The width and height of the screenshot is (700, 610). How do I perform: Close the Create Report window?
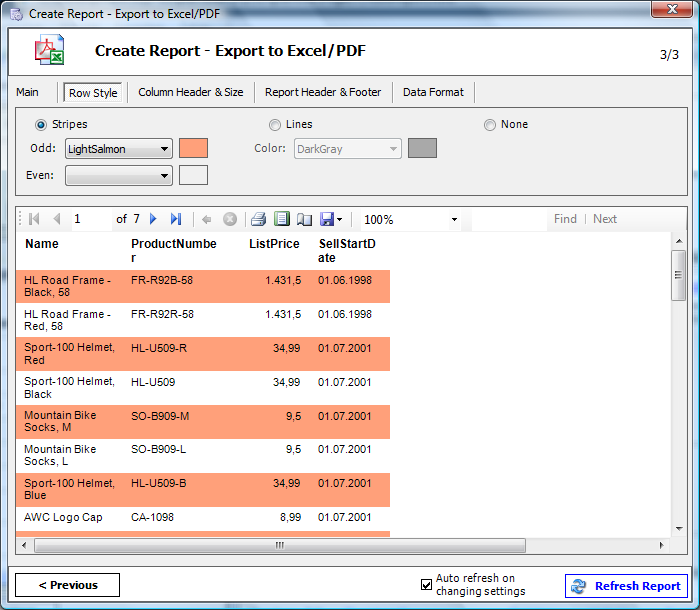(672, 9)
